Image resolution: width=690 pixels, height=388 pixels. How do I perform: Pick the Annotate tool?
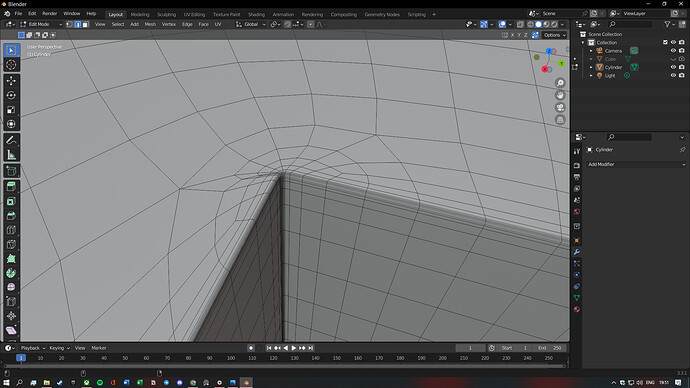(11, 140)
